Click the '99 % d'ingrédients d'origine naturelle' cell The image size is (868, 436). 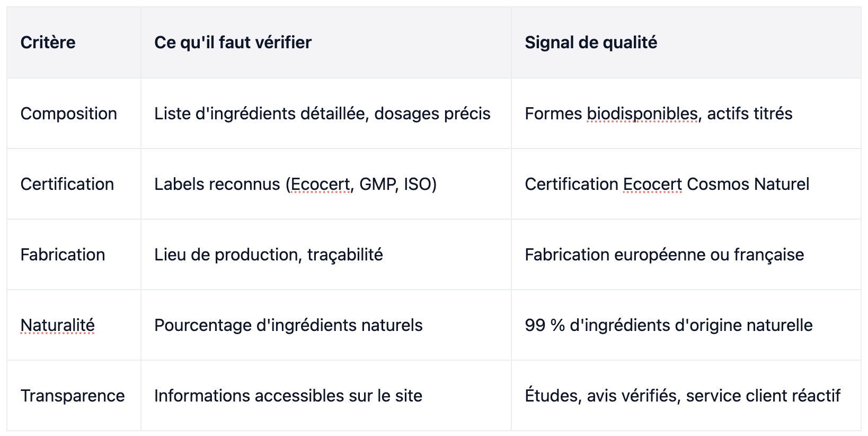[686, 325]
